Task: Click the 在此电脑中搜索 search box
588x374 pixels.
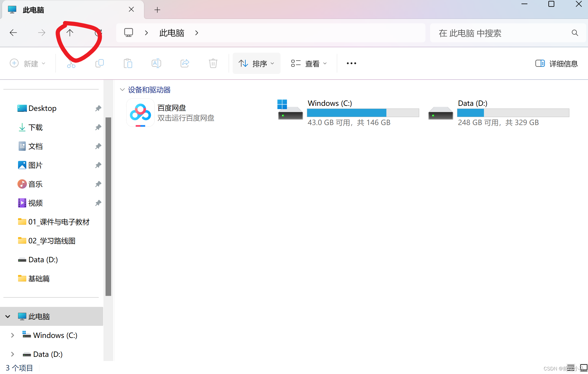Action: 503,33
